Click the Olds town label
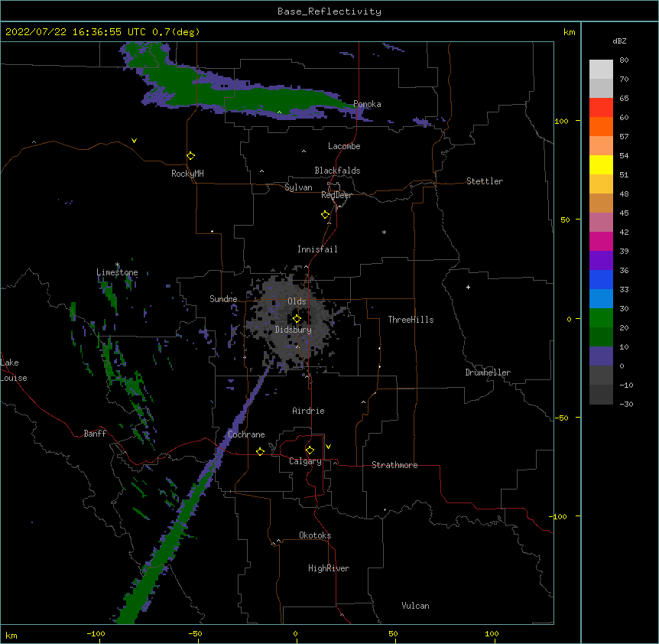 click(297, 301)
